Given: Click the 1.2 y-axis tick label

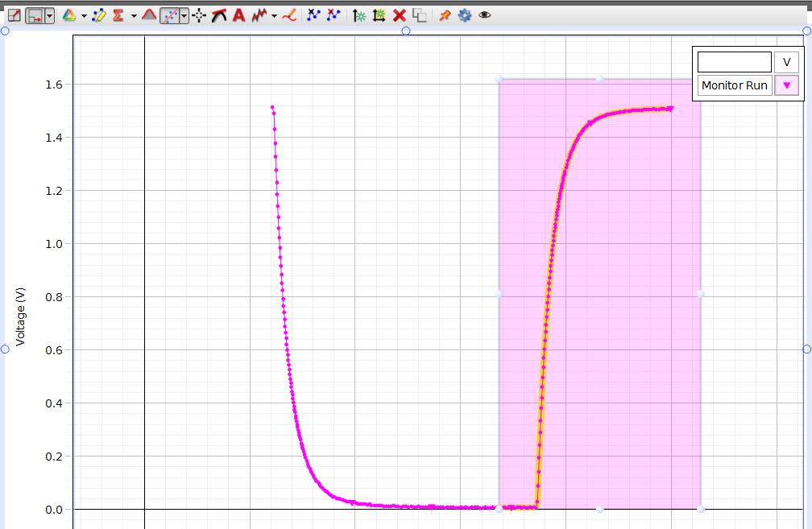Looking at the screenshot, I should pos(54,191).
